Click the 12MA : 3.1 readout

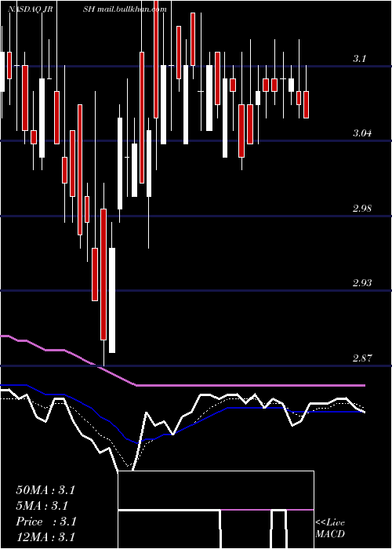(x=45, y=537)
